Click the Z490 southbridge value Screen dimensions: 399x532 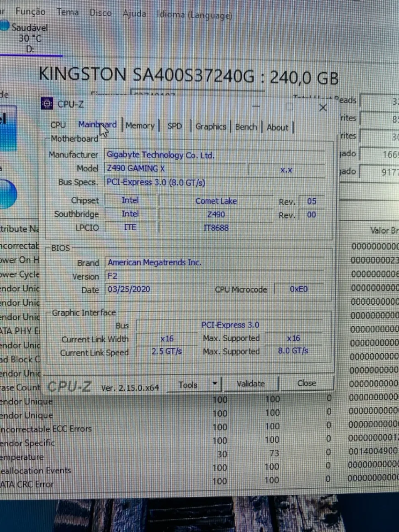(216, 214)
